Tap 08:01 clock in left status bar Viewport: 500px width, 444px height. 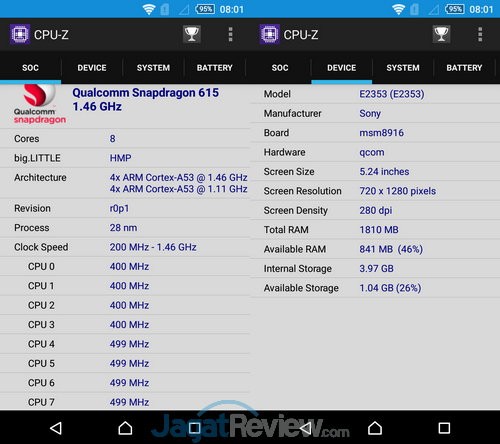[232, 9]
